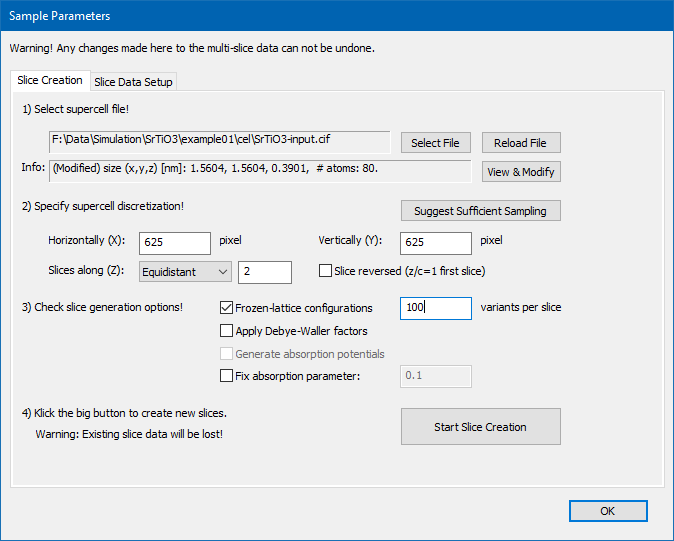
Task: Expand the Equidistant slicing dropdown
Action: click(185, 272)
